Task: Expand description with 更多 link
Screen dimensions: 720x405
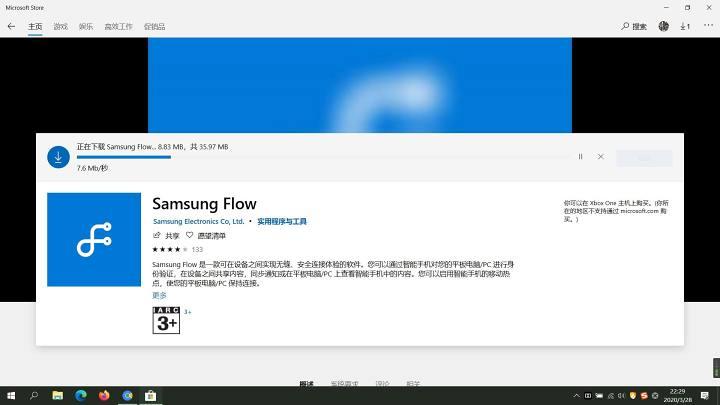Action: click(x=159, y=295)
